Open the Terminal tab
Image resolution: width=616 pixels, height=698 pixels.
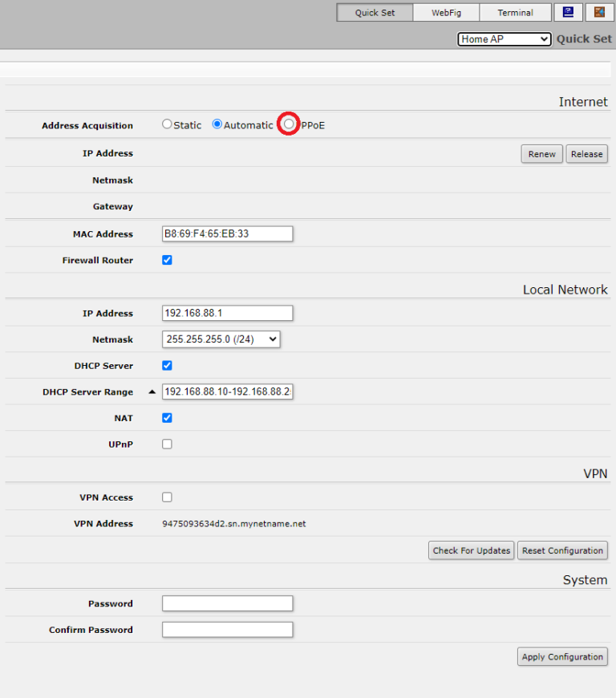click(x=515, y=13)
